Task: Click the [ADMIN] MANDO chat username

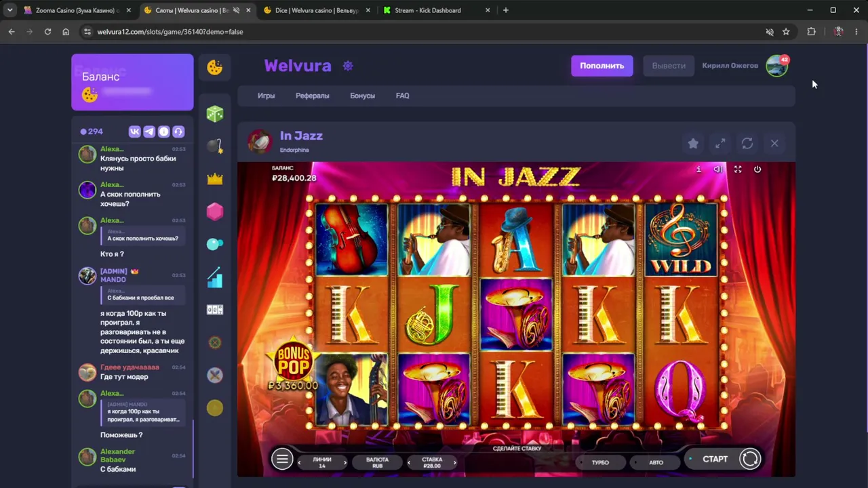Action: (x=114, y=275)
